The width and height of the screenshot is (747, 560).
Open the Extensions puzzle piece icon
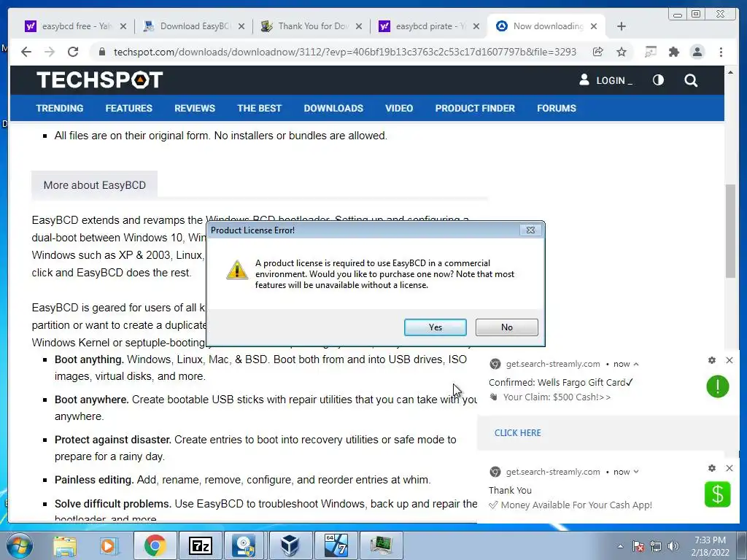(673, 52)
